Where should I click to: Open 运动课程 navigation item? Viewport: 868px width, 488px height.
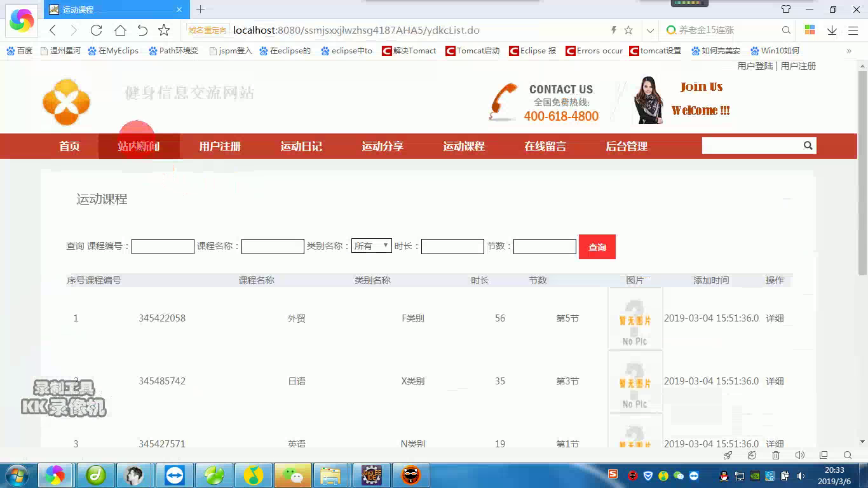464,146
